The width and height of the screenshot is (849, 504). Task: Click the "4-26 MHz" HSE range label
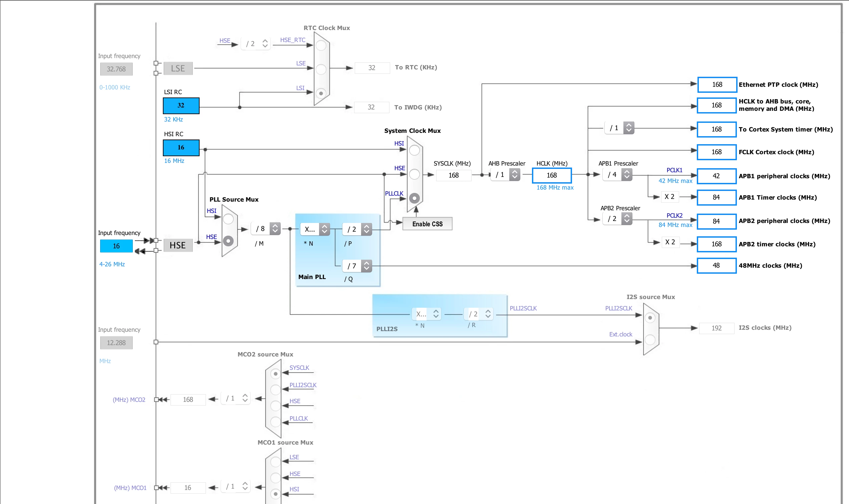pos(112,264)
